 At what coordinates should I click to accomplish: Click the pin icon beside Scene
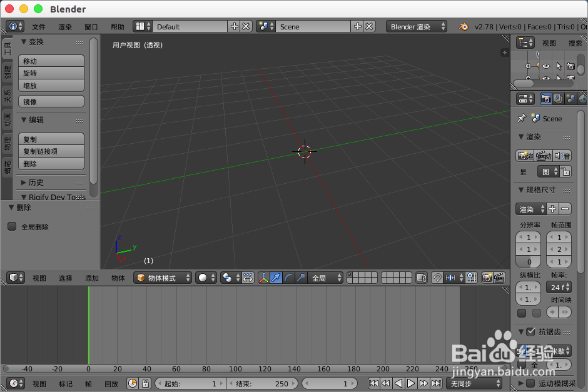(x=521, y=118)
